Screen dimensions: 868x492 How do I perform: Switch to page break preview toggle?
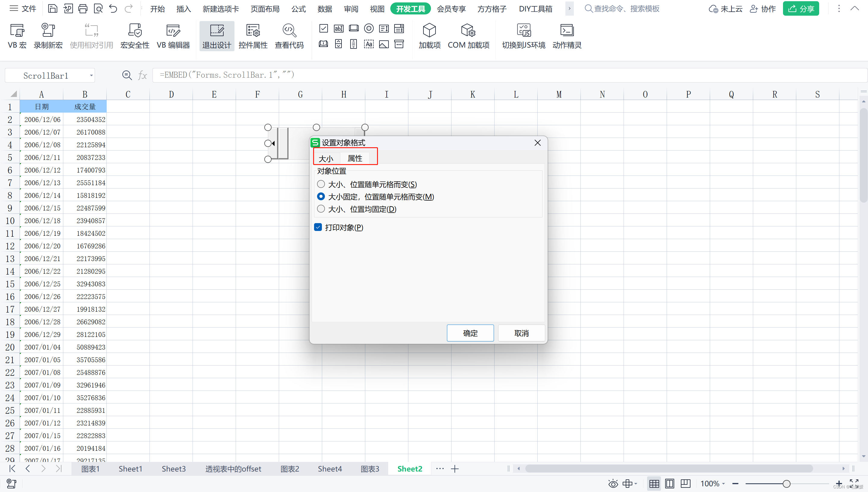point(685,484)
